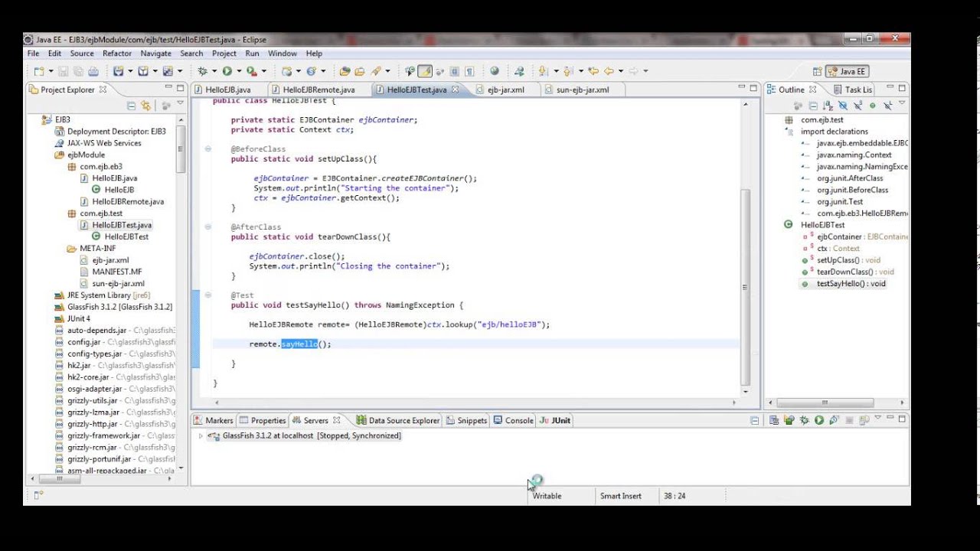Open dropdown arrow next to Run button
Image resolution: width=980 pixels, height=551 pixels.
pyautogui.click(x=240, y=71)
